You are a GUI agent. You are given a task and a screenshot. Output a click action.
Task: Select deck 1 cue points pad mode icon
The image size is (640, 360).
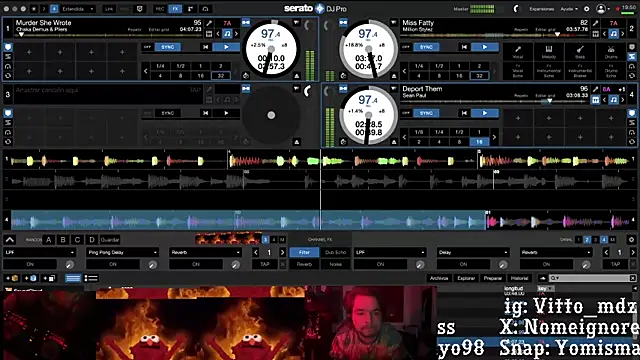pos(8,47)
